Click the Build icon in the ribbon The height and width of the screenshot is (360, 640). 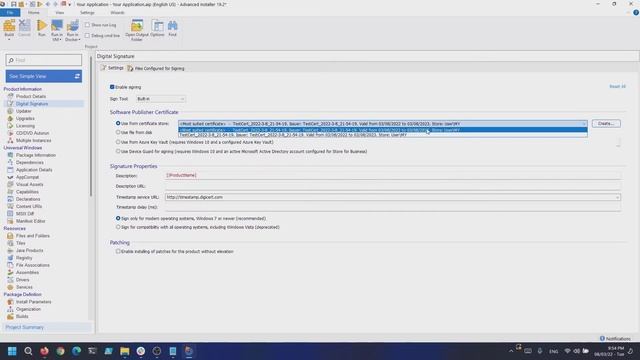9,26
